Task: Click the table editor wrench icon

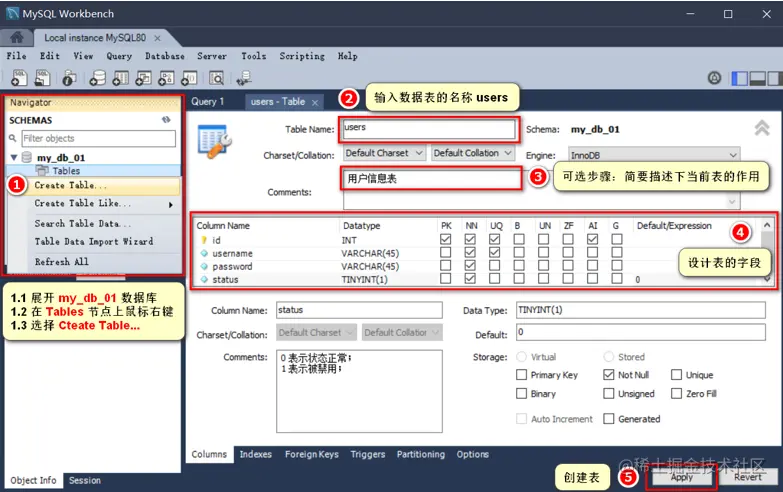Action: pyautogui.click(x=214, y=141)
